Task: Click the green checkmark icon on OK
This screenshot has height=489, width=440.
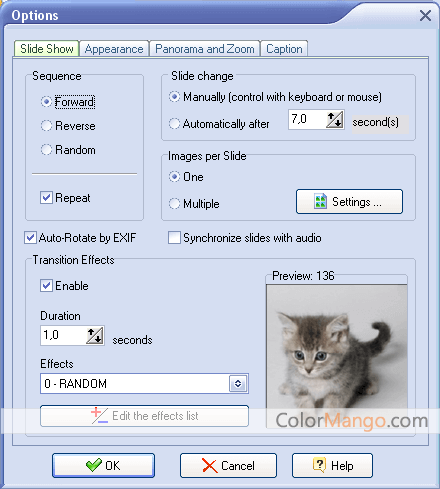Action: pos(94,465)
